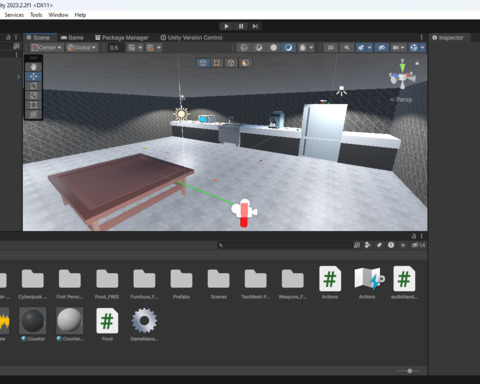Select the GameManager gear script asset
480x384 pixels.
point(144,324)
